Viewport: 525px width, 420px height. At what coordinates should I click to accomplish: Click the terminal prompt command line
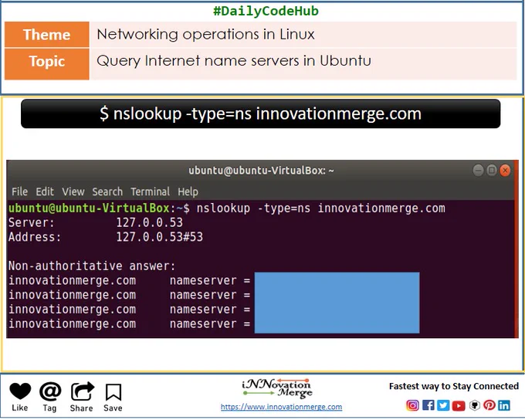coord(227,208)
